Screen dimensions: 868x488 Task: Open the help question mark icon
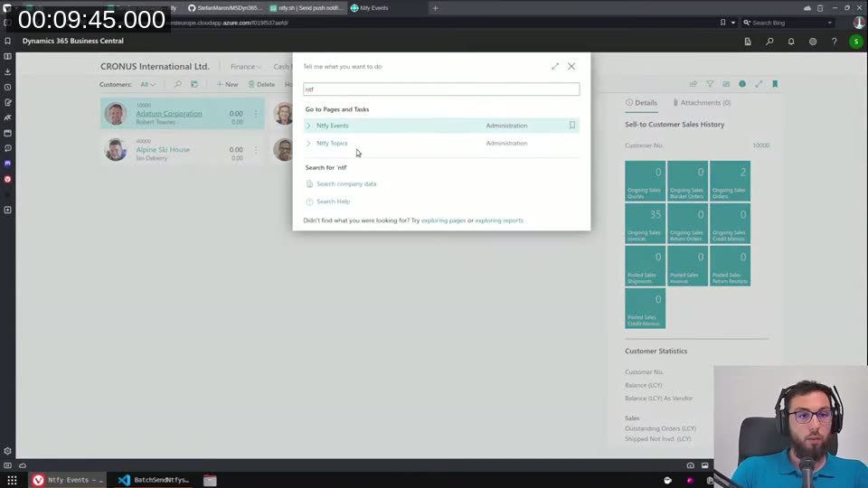(835, 42)
